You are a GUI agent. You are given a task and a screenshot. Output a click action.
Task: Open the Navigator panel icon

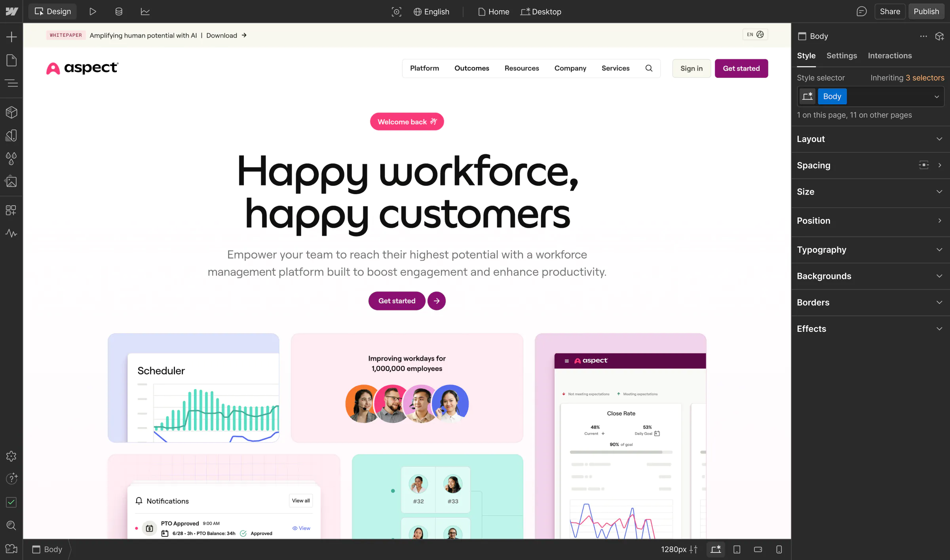point(11,83)
